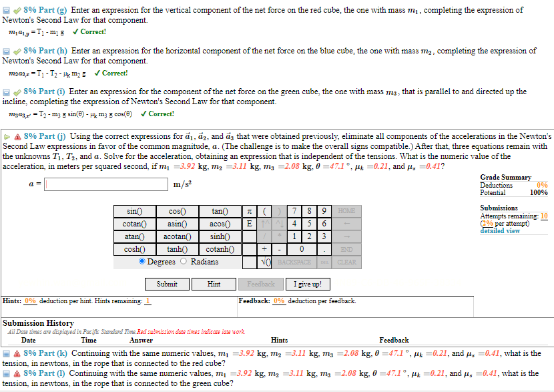Click the tan() key on the calculator pad
The width and height of the screenshot is (554, 392).
[x=219, y=212]
